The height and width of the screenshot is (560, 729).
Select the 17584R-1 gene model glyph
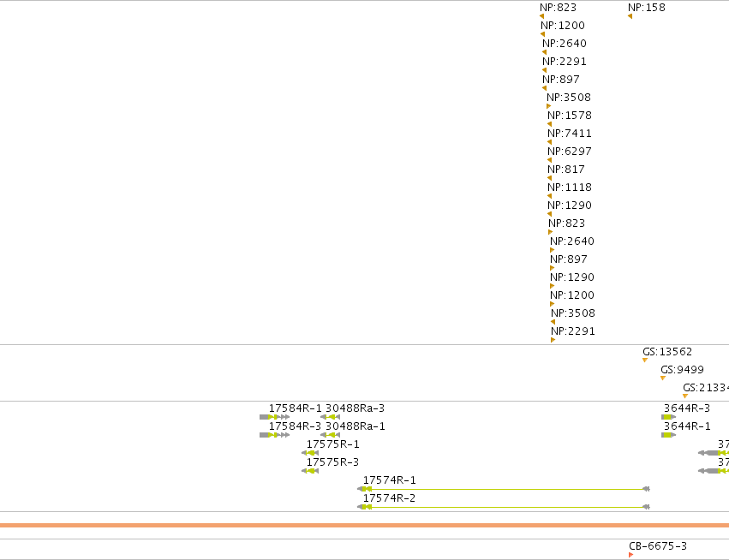[275, 417]
